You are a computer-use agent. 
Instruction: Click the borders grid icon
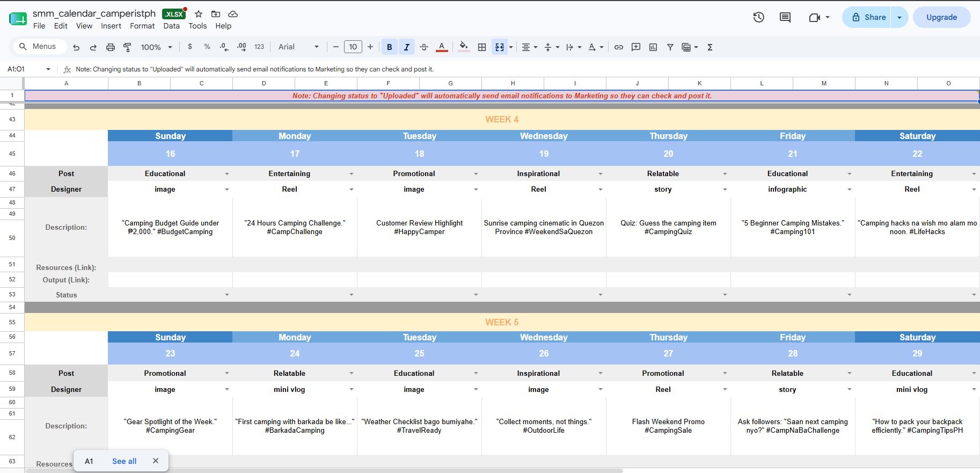pos(482,47)
